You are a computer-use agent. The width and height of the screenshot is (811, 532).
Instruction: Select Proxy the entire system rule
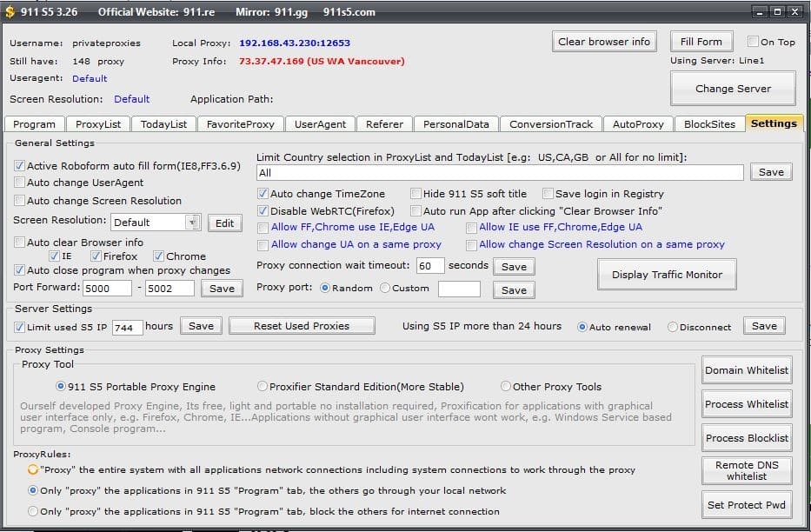pyautogui.click(x=32, y=469)
